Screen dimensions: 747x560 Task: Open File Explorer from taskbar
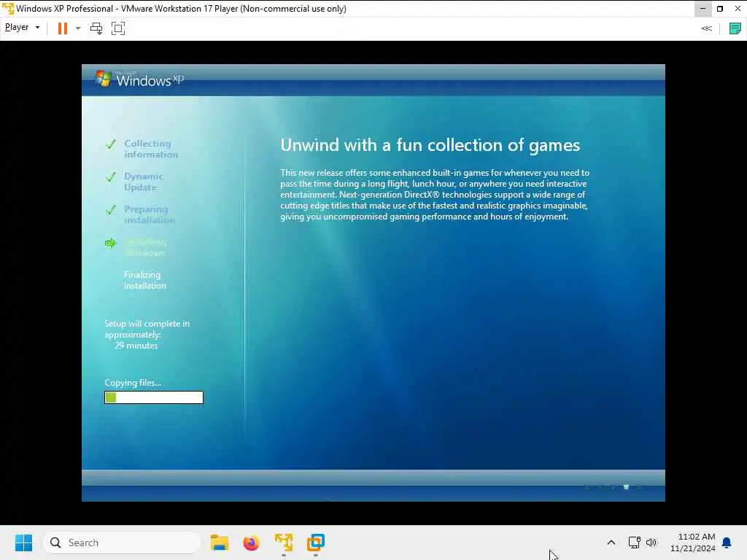tap(220, 542)
